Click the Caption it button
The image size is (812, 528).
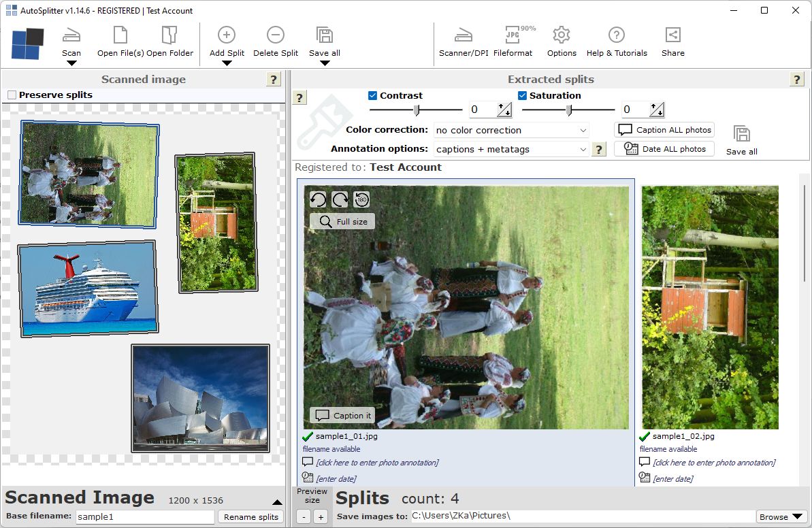[x=342, y=416]
